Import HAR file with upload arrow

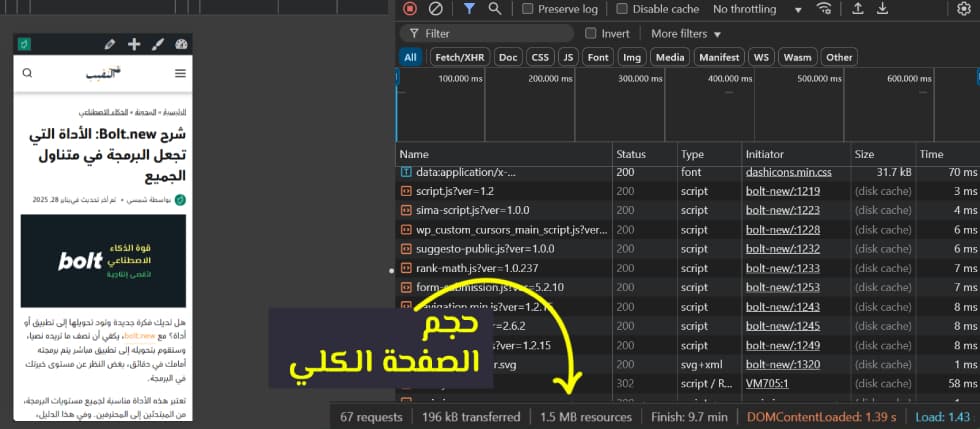click(x=858, y=9)
